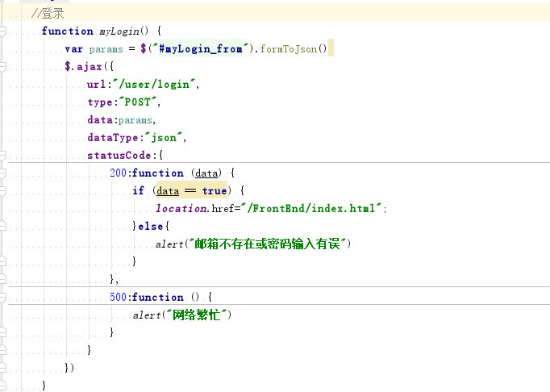Collapse the 500:function () fold marker
This screenshot has height=392, width=550.
click(x=2, y=298)
